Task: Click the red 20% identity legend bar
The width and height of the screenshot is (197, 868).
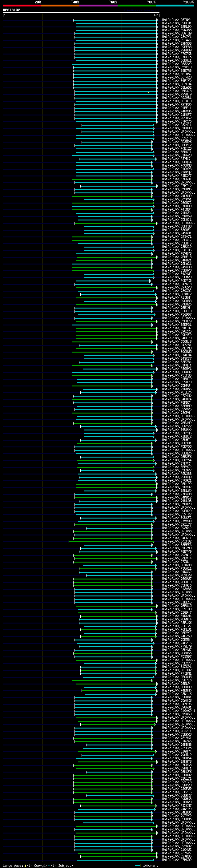Action: pyautogui.click(x=22, y=6)
